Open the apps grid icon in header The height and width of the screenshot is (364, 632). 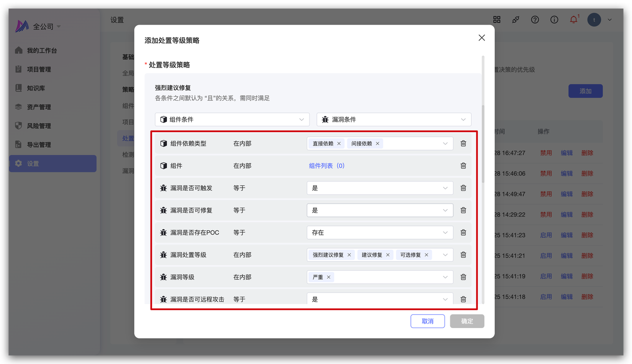point(497,20)
